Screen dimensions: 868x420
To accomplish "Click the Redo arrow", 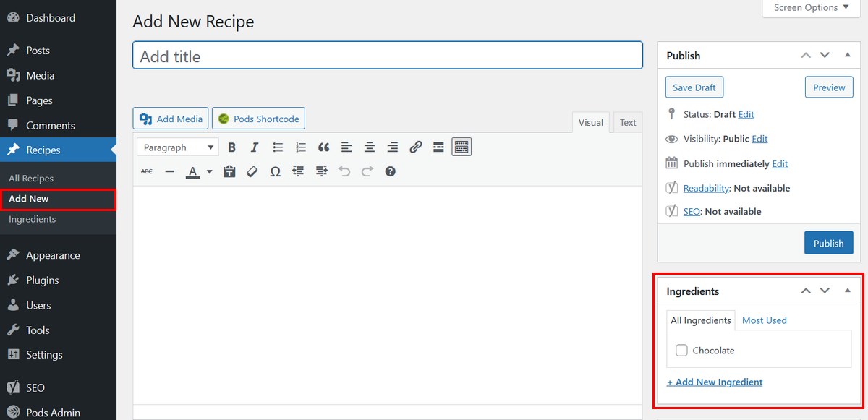I will pyautogui.click(x=367, y=171).
